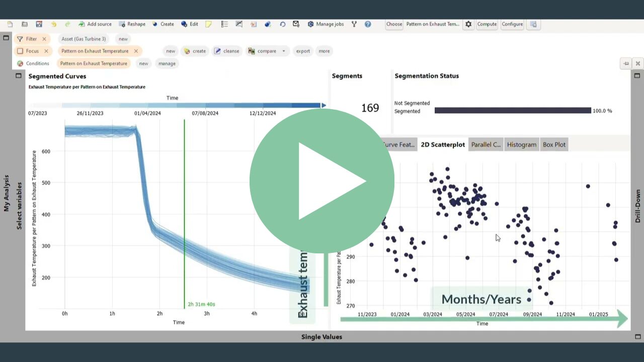Click the undo arrow icon
The image size is (644, 362).
53,24
